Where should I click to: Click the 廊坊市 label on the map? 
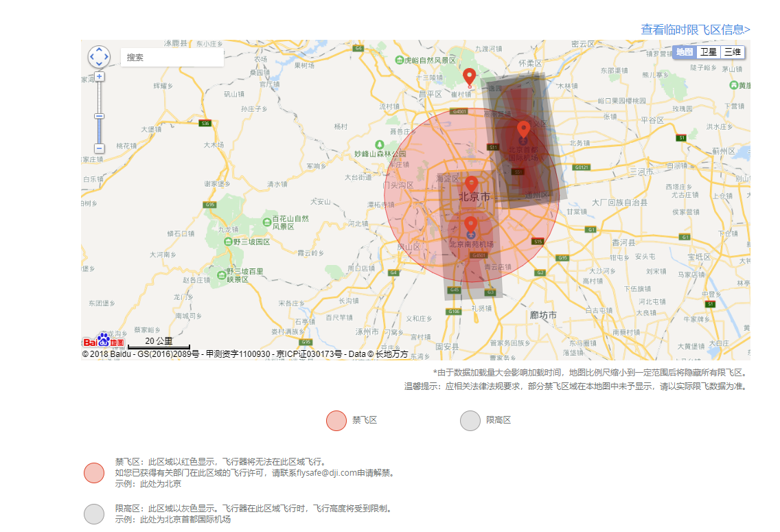click(x=543, y=315)
